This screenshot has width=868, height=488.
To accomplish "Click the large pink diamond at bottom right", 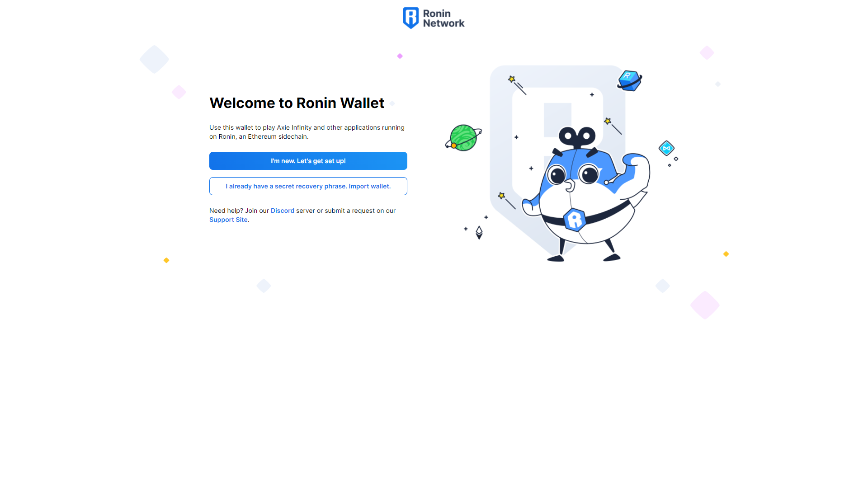I will pos(705,305).
